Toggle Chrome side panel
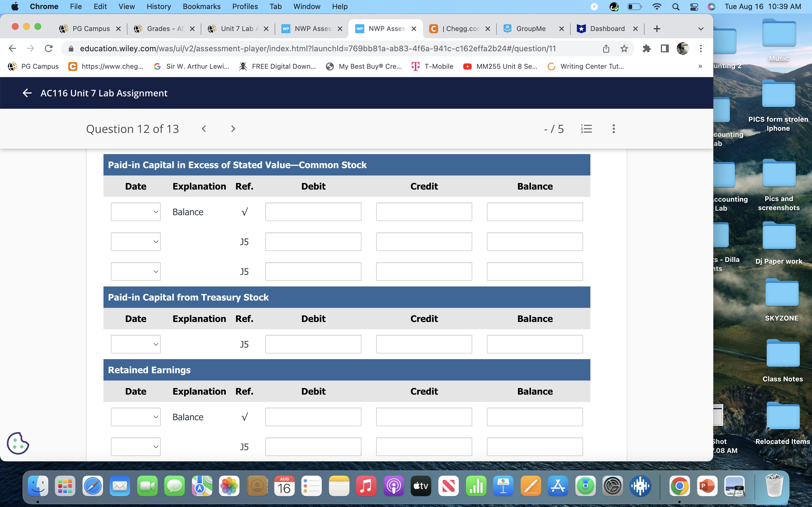812x507 pixels. point(664,49)
